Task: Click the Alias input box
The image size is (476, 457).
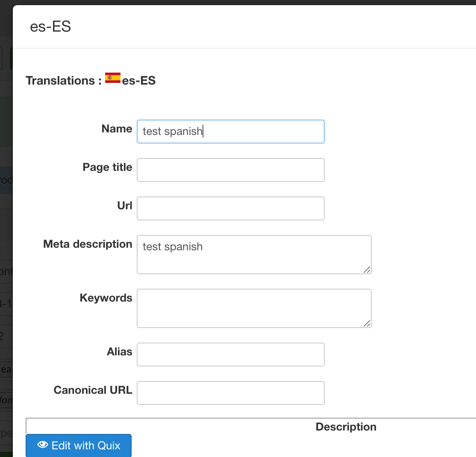Action: point(230,354)
